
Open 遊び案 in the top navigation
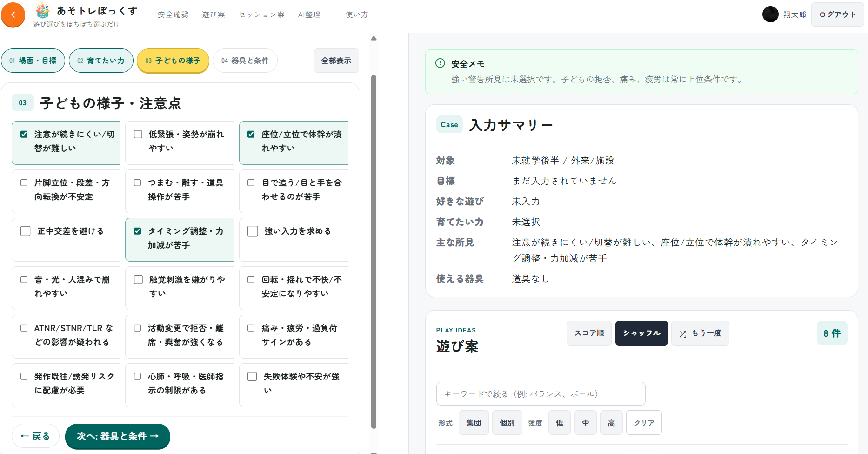[x=214, y=14]
